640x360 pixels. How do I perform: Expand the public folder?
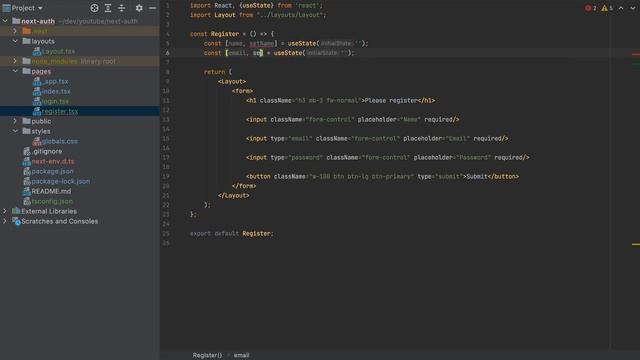(15, 121)
